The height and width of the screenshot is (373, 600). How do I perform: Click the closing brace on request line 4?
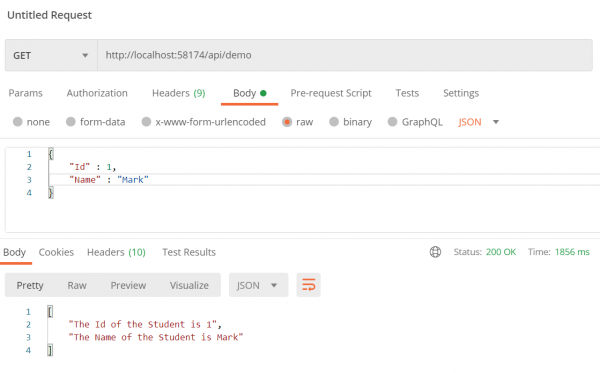pos(50,192)
